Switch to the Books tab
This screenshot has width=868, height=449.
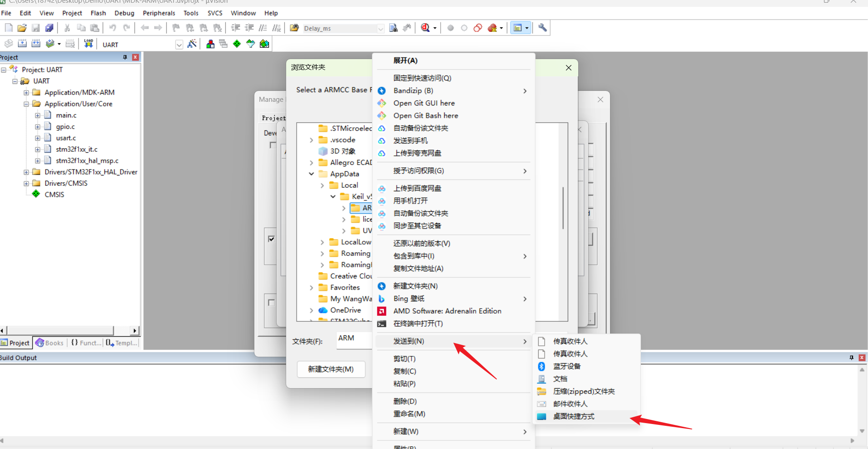[x=50, y=343]
